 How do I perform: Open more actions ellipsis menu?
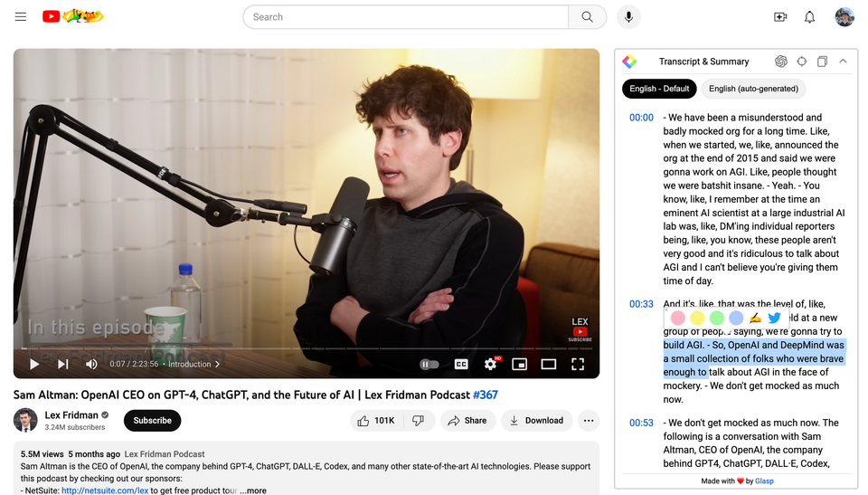coord(589,421)
